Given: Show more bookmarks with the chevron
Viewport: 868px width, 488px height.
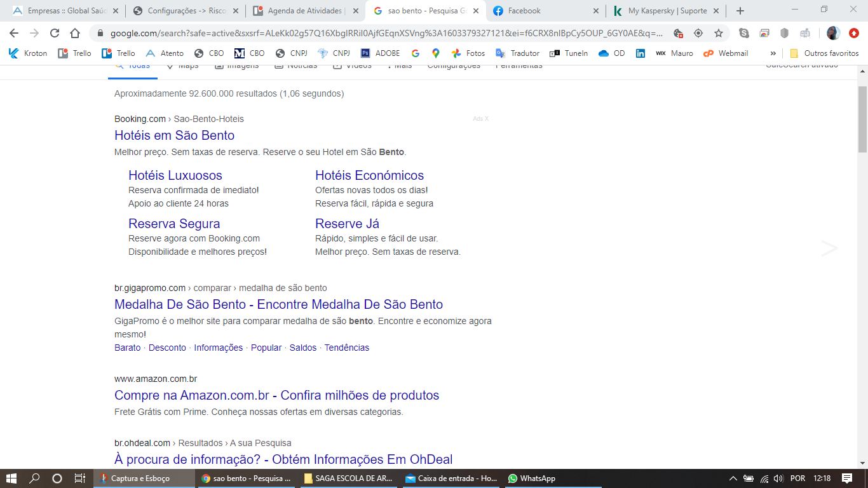Looking at the screenshot, I should point(773,53).
